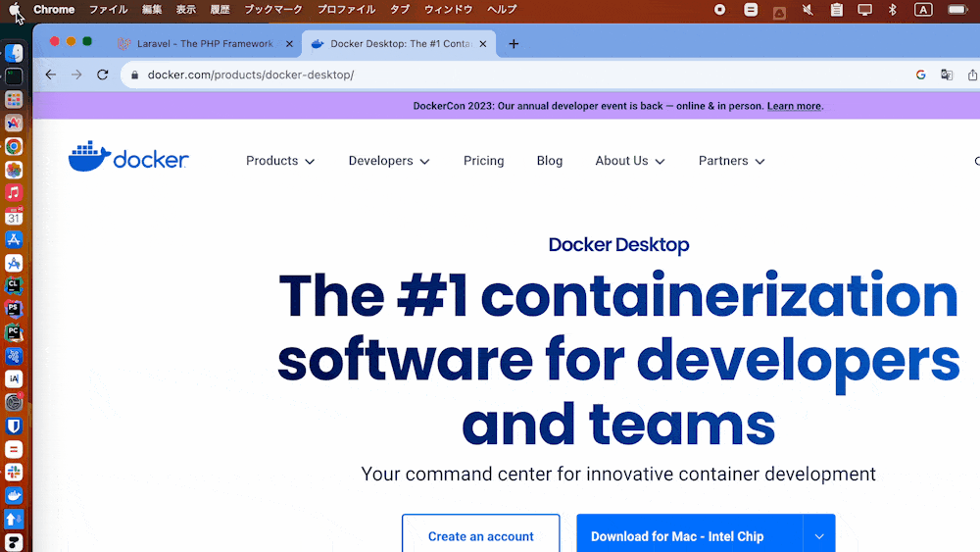
Task: Click the lock icon in address bar
Action: 134,75
